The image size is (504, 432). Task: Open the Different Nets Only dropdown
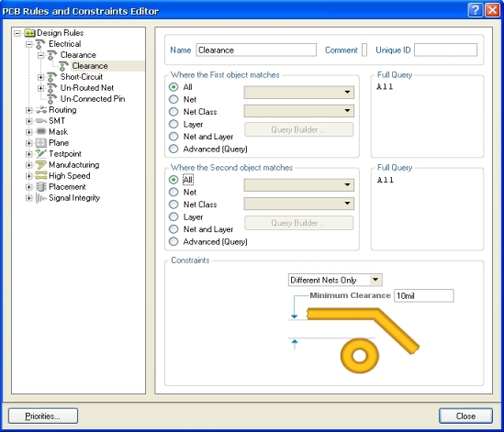pyautogui.click(x=375, y=280)
